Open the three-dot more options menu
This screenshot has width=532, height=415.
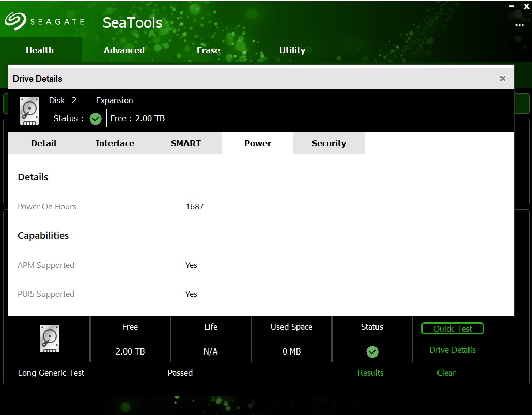pyautogui.click(x=519, y=25)
